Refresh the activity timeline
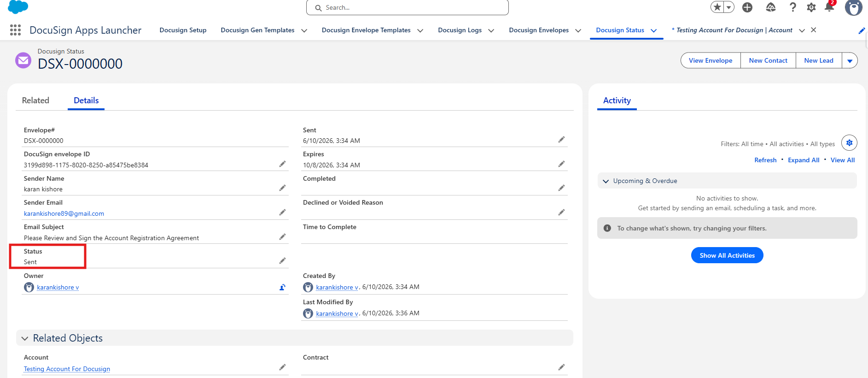This screenshot has width=868, height=378. tap(765, 160)
